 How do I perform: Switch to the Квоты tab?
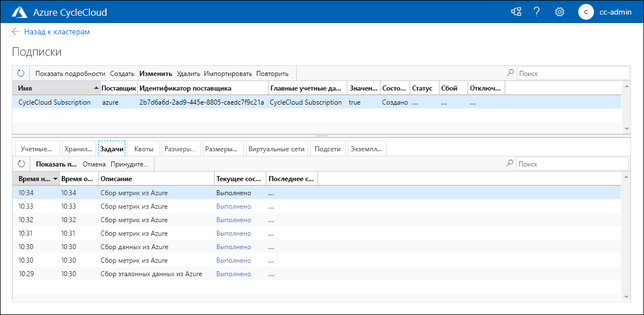(144, 149)
